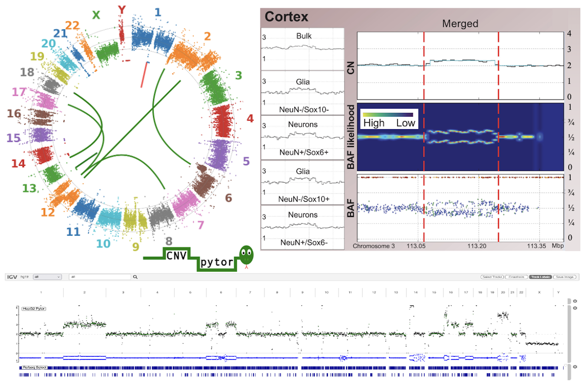Open the HepG2 Pytor track gear settings
Viewport: 588px width, 384px height.
[575, 308]
